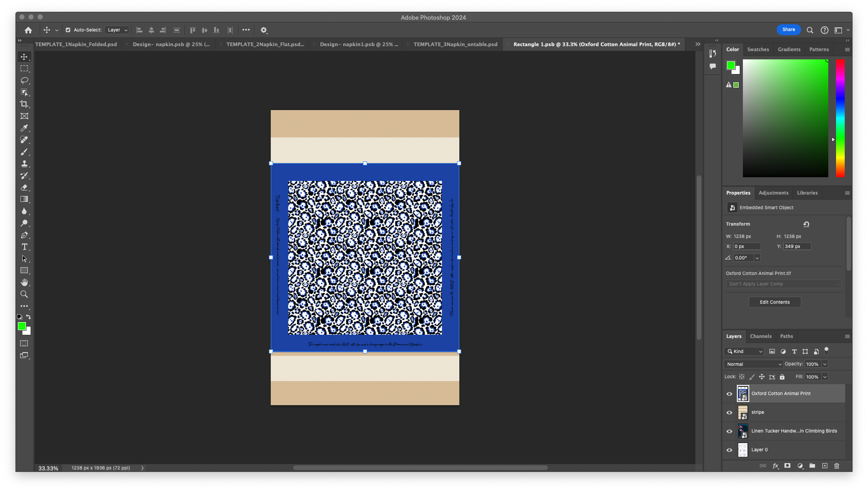Select the Horizontal Type tool

(24, 247)
